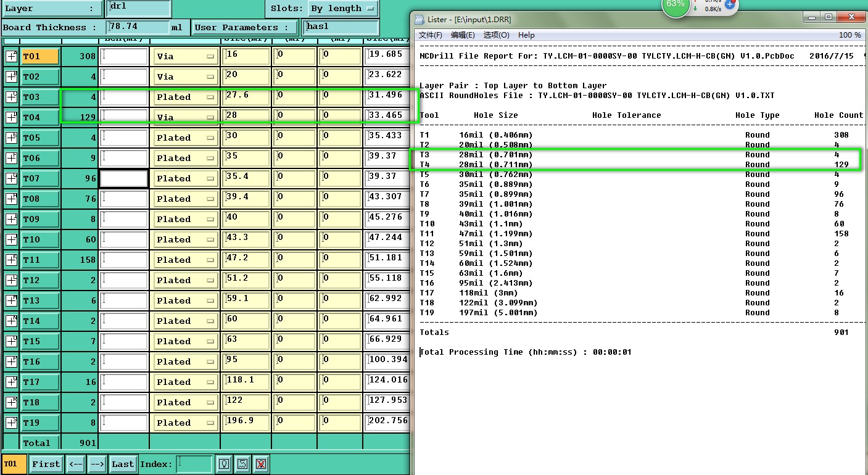Click the Last navigation button
The width and height of the screenshot is (868, 475).
click(x=123, y=464)
